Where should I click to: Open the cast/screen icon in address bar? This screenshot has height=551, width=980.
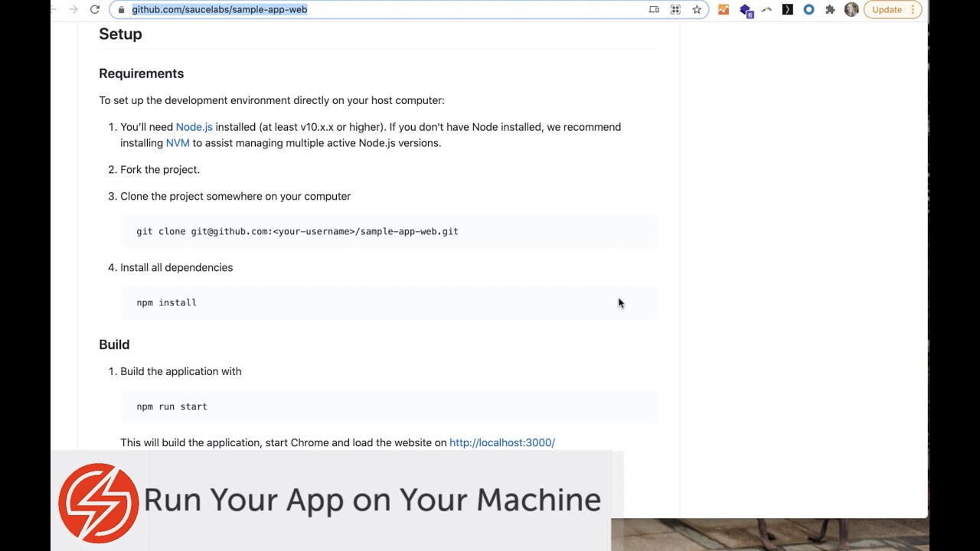point(654,10)
